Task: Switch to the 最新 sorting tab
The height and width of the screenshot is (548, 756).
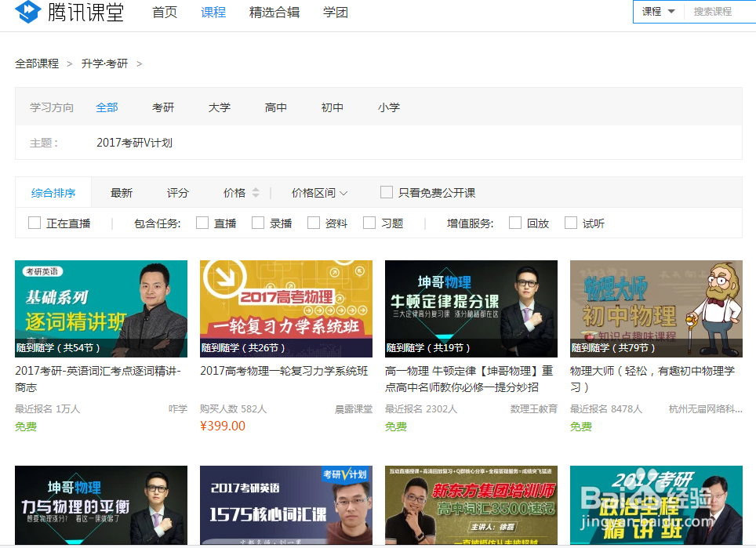Action: click(121, 191)
